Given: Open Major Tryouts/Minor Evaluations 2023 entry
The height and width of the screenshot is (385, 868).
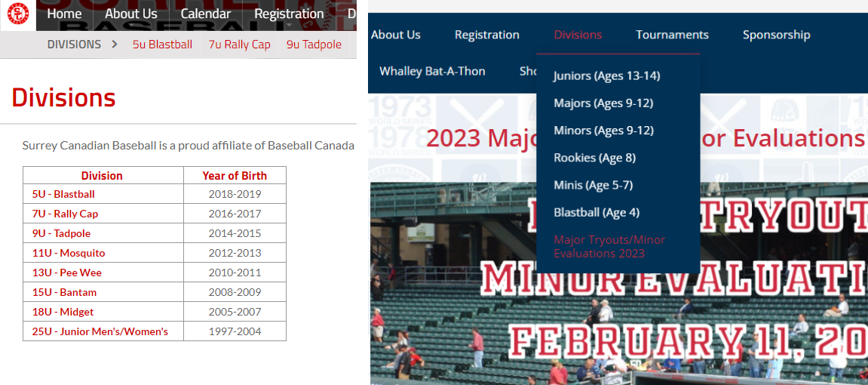Looking at the screenshot, I should (x=609, y=247).
